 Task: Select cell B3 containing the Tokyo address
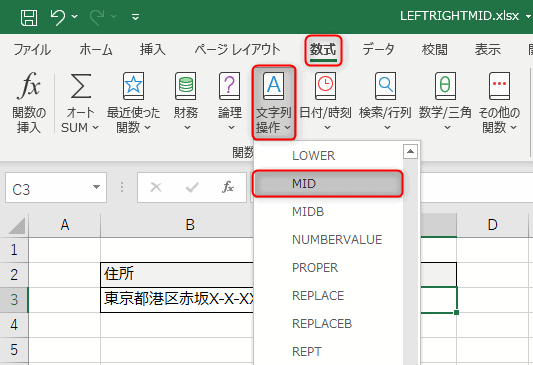(177, 299)
